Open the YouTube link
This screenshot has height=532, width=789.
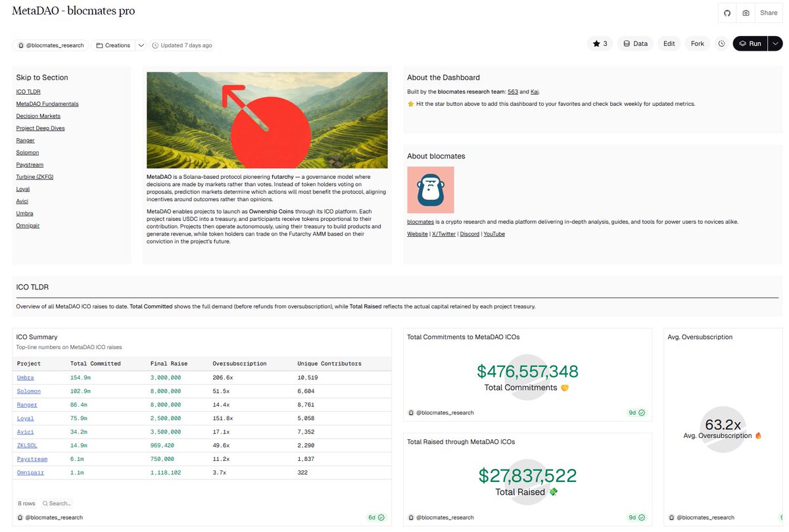[494, 234]
